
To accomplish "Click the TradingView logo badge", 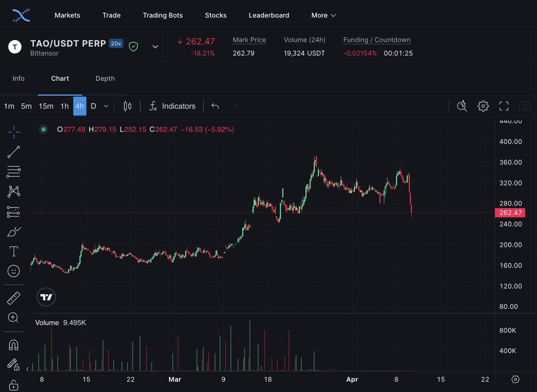I will 46,297.
